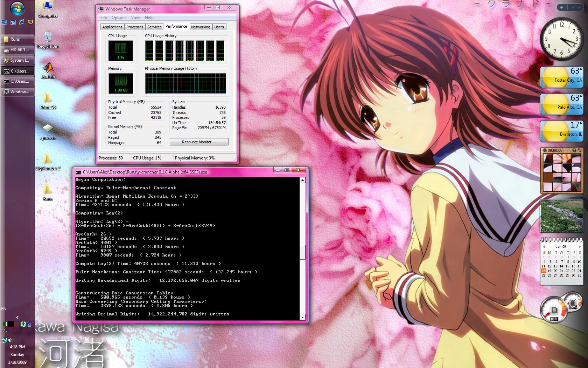Open the Foster City weather gadget
The image size is (588, 368).
click(x=562, y=77)
